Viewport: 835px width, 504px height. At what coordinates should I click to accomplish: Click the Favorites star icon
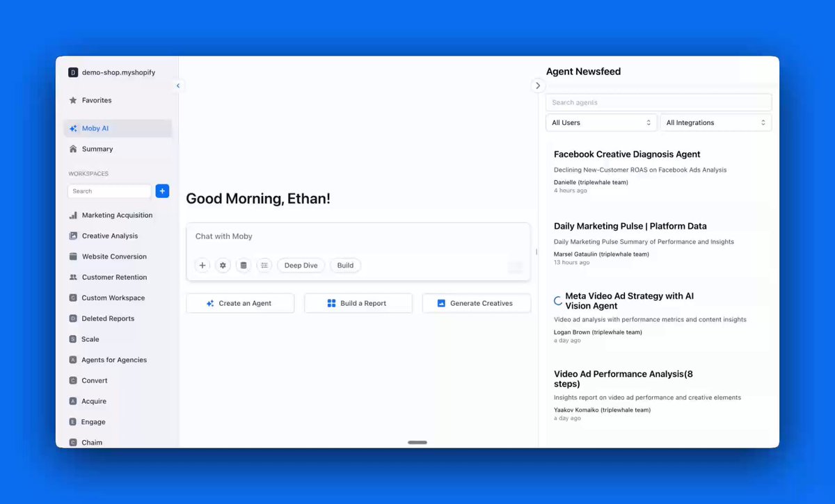pos(73,100)
